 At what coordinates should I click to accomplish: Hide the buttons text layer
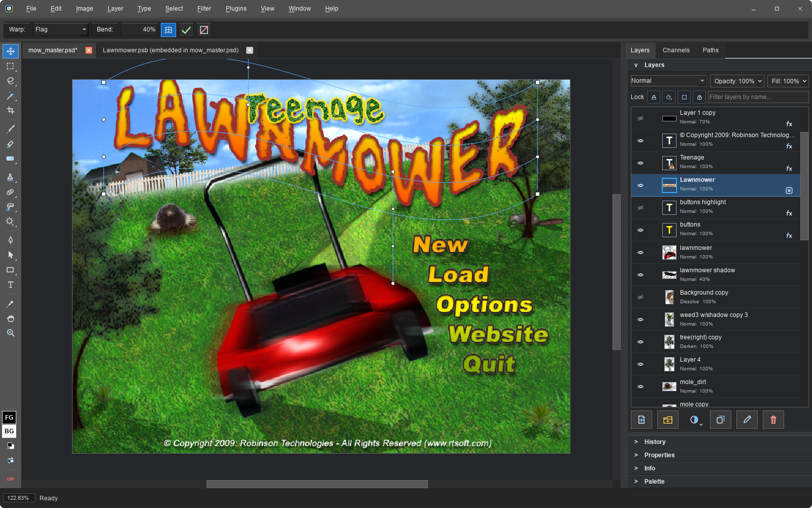click(640, 230)
